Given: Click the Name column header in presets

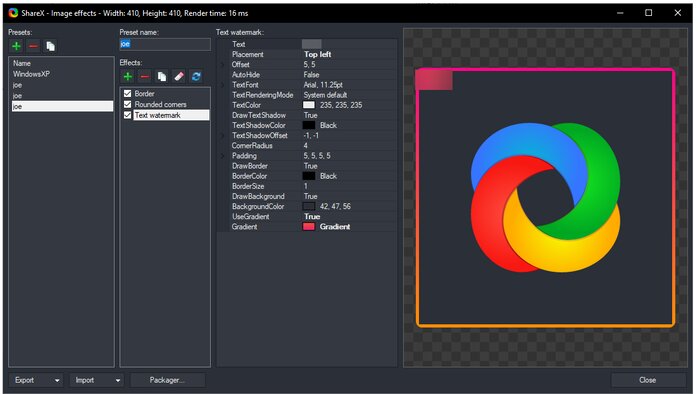Looking at the screenshot, I should pos(22,63).
